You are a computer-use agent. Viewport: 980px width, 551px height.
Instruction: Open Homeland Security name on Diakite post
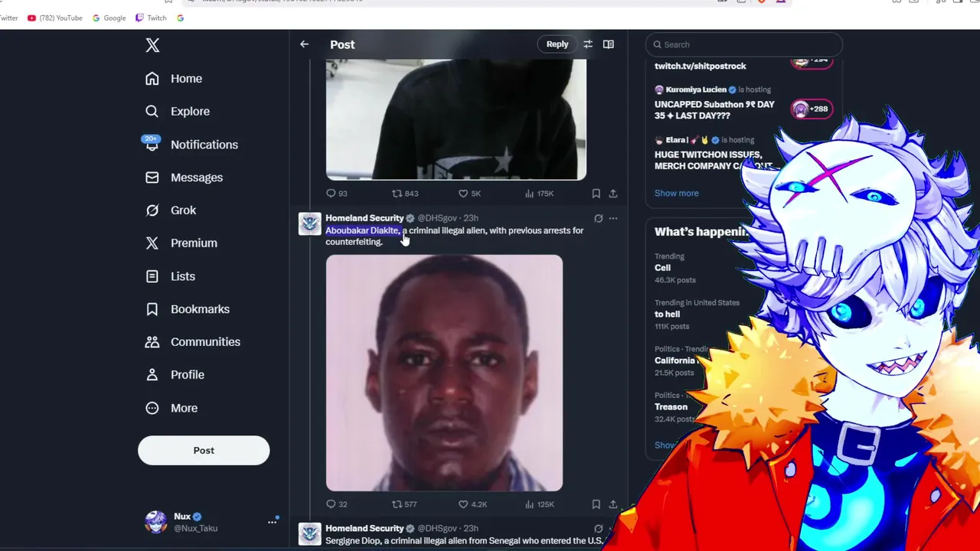pyautogui.click(x=364, y=218)
